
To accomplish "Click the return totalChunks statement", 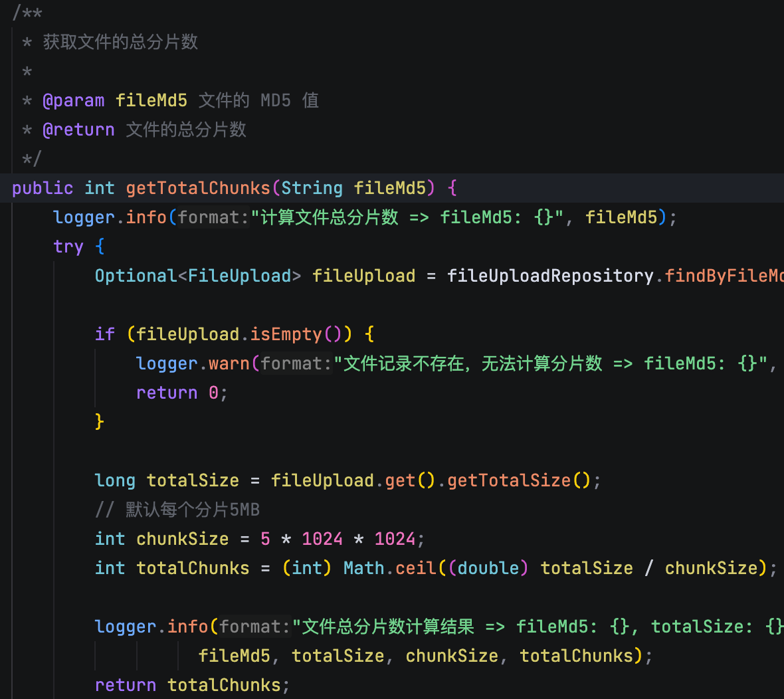I will 191,685.
